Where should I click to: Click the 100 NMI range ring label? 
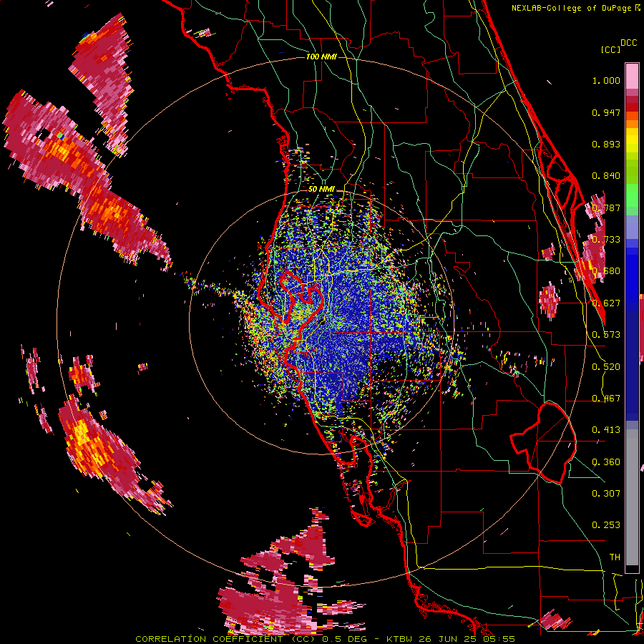[x=321, y=57]
